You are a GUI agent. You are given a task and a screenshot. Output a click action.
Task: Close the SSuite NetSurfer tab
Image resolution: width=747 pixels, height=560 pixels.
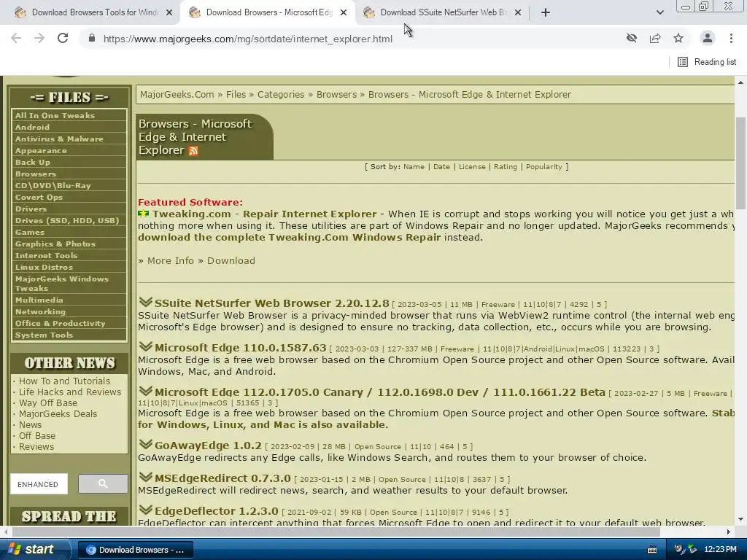click(518, 12)
